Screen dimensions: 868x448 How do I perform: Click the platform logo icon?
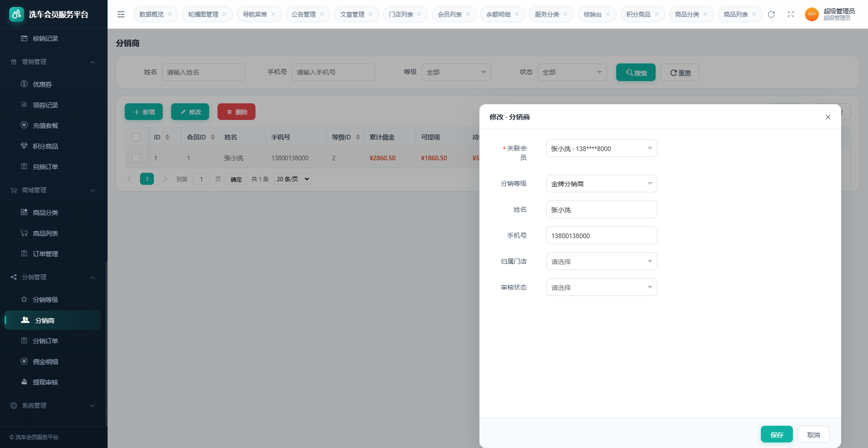tap(17, 14)
